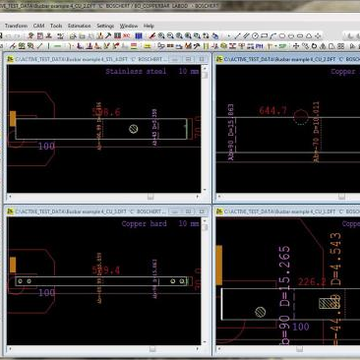Screen dimensions: 360x360
Task: Select the circle drawing tool
Action: click(x=255, y=36)
